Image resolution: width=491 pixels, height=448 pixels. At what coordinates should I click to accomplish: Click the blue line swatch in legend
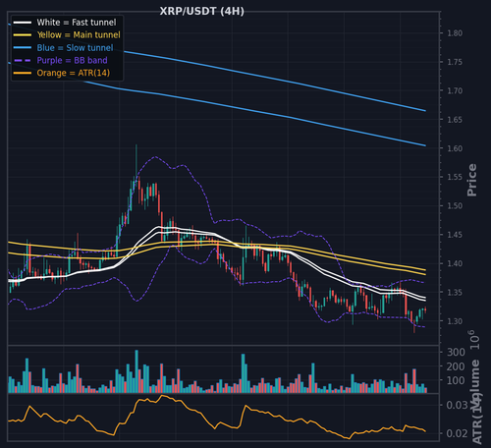[x=23, y=48]
